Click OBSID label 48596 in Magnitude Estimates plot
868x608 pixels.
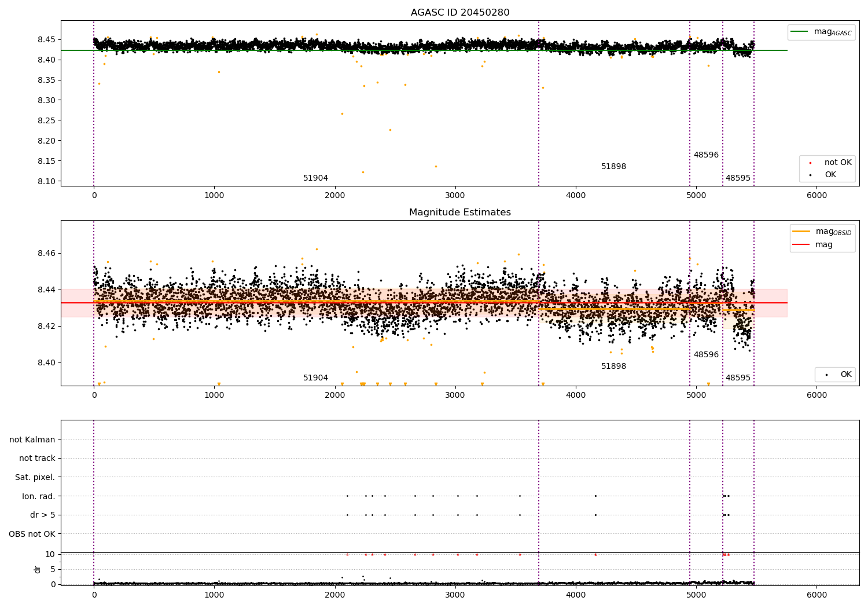click(x=706, y=355)
